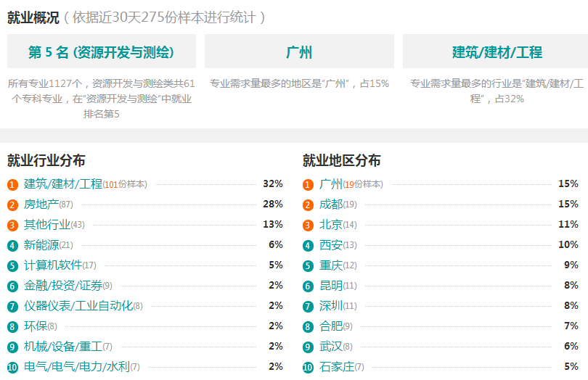Open the 建筑/建材/工程 industry link in list

click(63, 184)
